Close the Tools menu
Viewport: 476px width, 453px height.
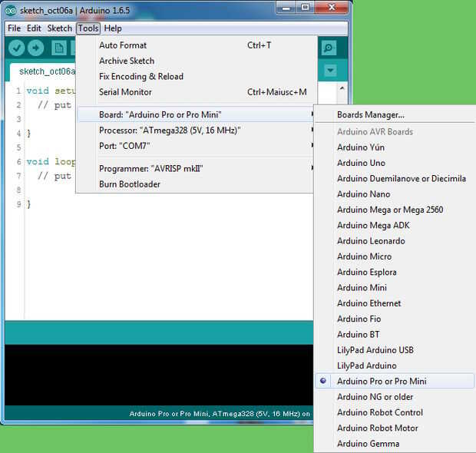[x=88, y=28]
